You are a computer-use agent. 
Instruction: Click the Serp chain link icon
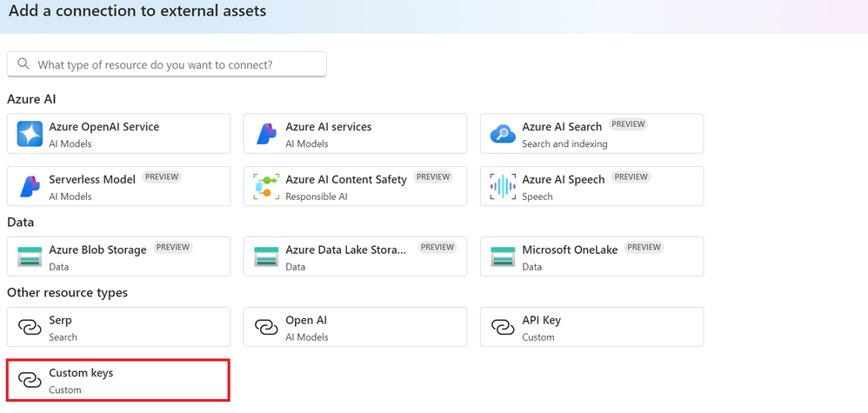[30, 327]
